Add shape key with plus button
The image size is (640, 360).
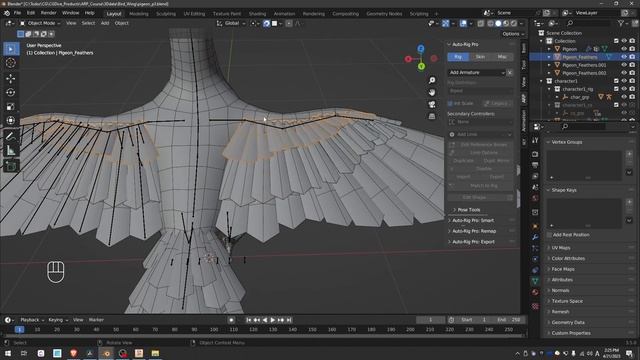pyautogui.click(x=629, y=202)
